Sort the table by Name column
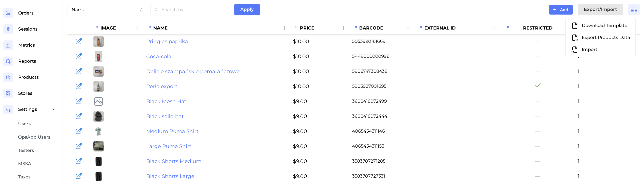This screenshot has height=184, width=644. [284, 28]
